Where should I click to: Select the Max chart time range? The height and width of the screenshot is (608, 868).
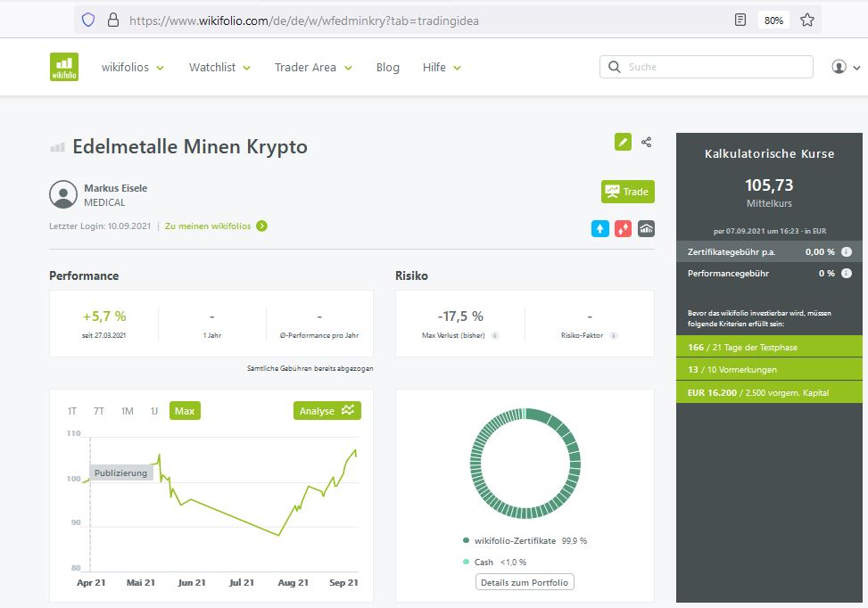185,411
